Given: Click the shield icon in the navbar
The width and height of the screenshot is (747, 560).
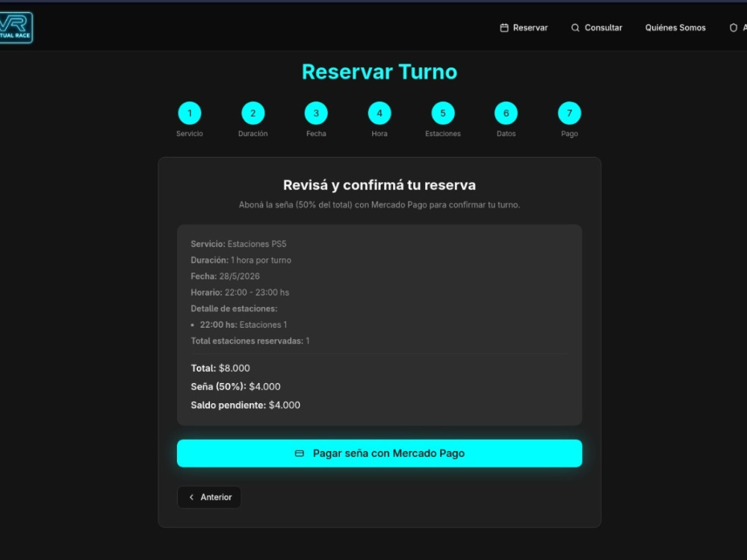Looking at the screenshot, I should click(734, 28).
